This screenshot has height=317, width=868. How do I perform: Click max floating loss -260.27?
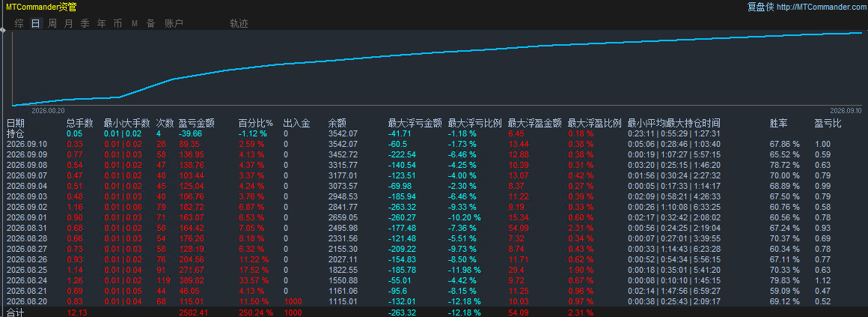[x=403, y=217]
